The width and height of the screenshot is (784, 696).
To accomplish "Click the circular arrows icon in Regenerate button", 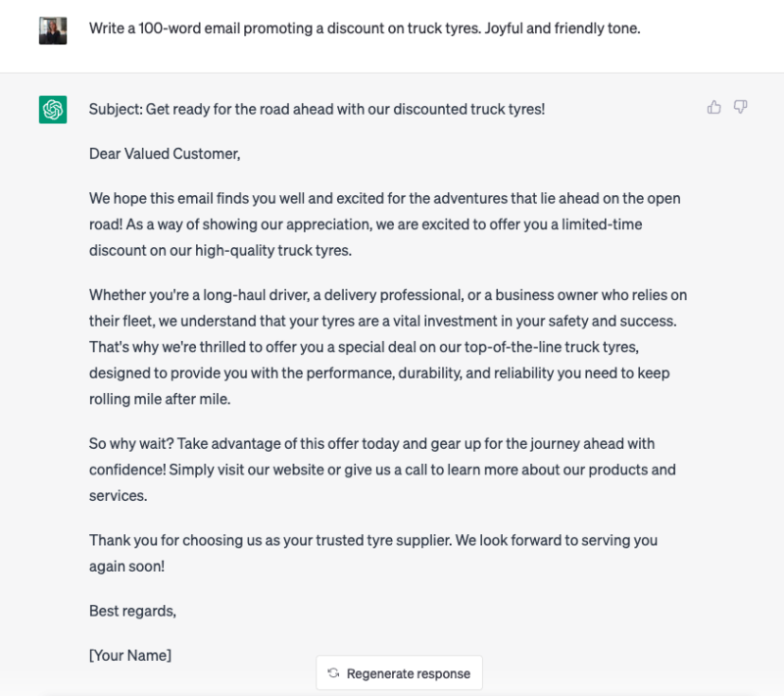I will (x=333, y=673).
